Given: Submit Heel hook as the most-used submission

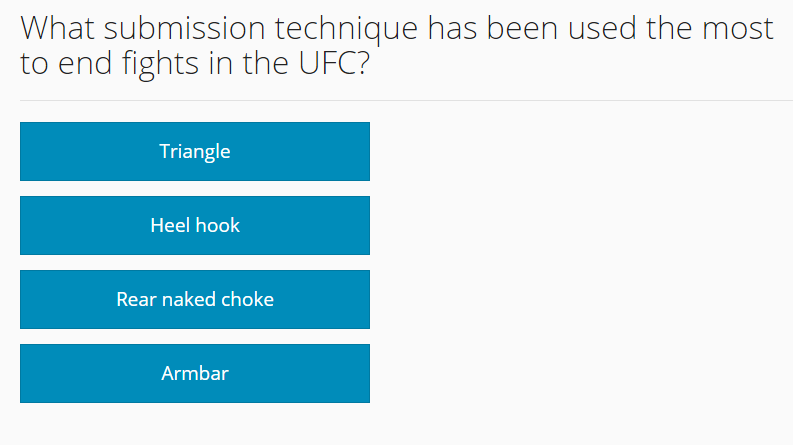Looking at the screenshot, I should point(195,226).
